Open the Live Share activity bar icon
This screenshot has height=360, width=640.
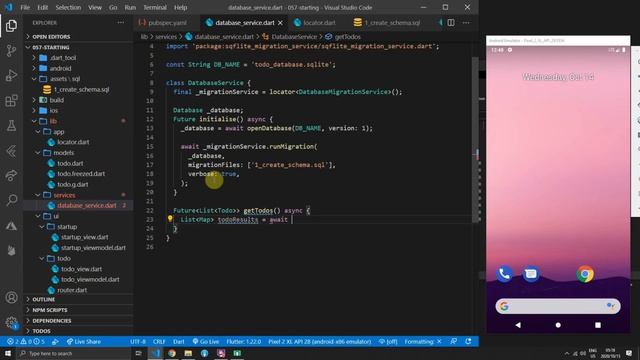pyautogui.click(x=11, y=175)
